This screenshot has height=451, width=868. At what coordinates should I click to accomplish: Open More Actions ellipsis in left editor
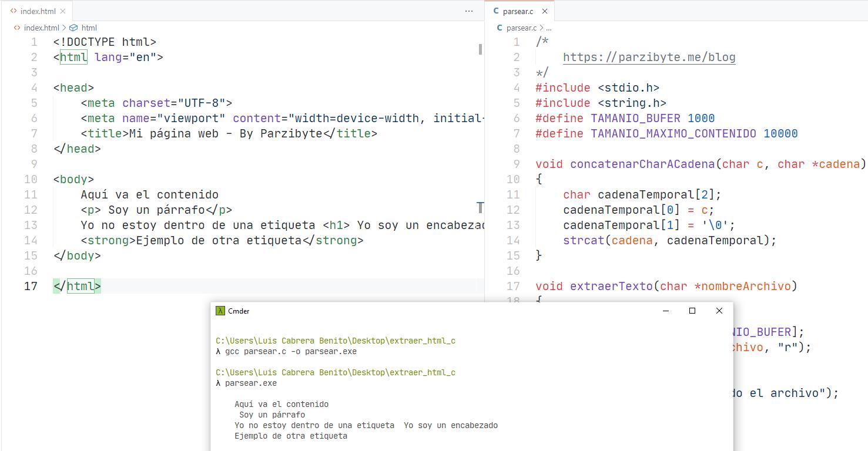[x=469, y=11]
